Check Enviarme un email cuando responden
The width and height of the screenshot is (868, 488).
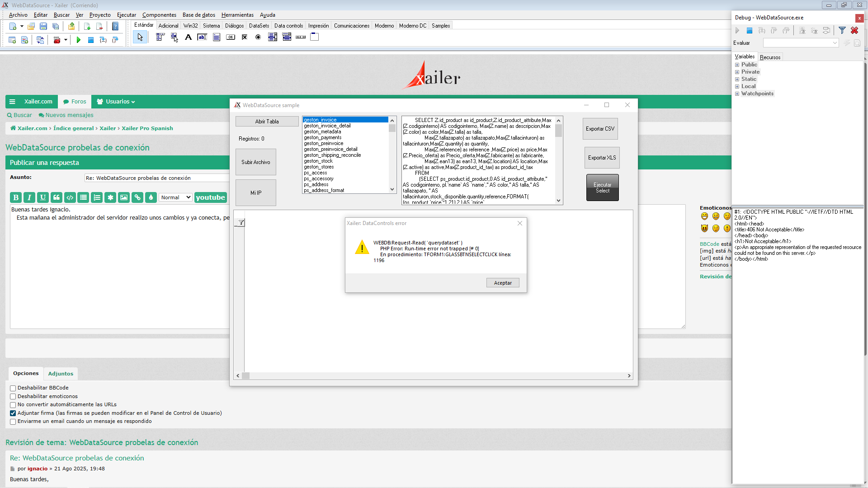(13, 422)
